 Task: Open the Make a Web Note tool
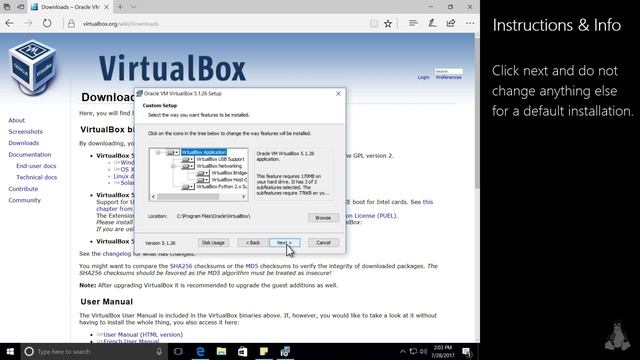point(432,23)
